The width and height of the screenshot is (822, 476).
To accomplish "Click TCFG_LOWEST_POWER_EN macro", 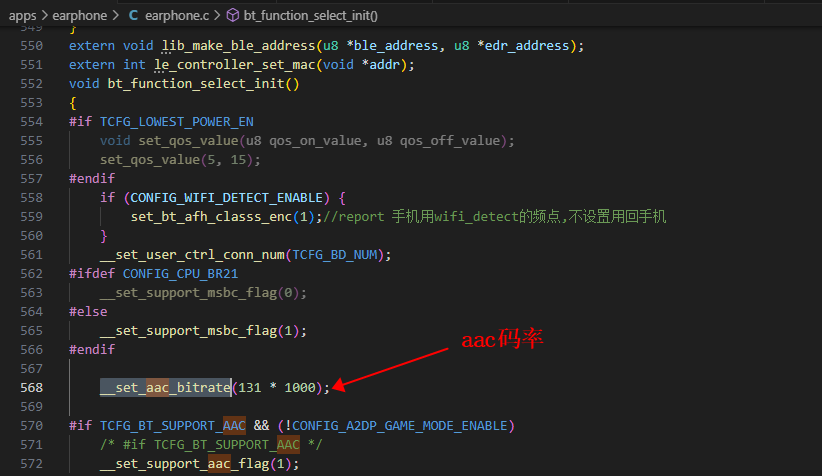I will [x=177, y=122].
